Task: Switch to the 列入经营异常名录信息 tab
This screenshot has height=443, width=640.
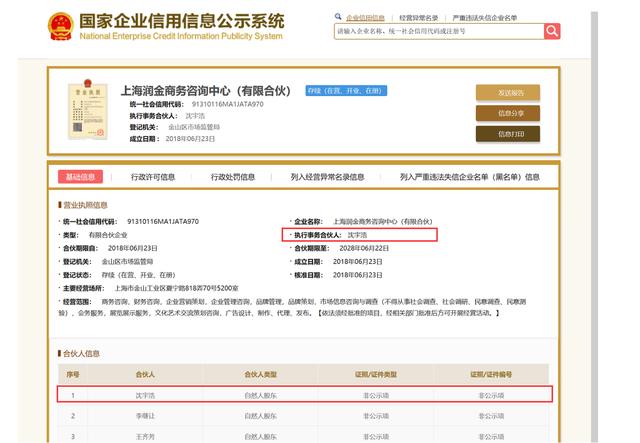Action: click(x=327, y=177)
